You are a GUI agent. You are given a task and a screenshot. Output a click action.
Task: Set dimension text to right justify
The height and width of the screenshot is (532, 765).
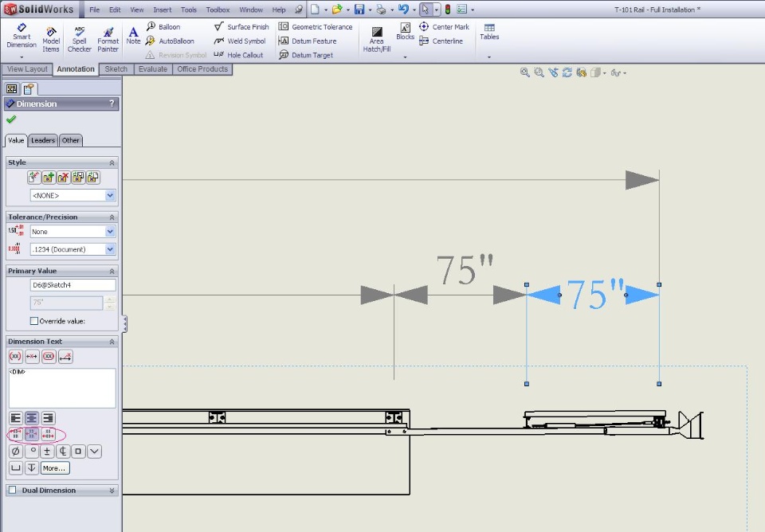point(48,418)
